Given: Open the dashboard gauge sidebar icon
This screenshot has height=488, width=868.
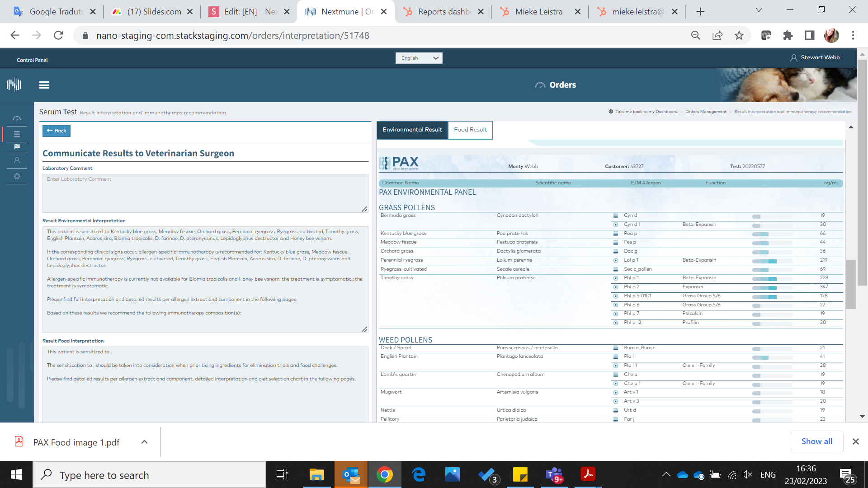Looking at the screenshot, I should [x=17, y=118].
